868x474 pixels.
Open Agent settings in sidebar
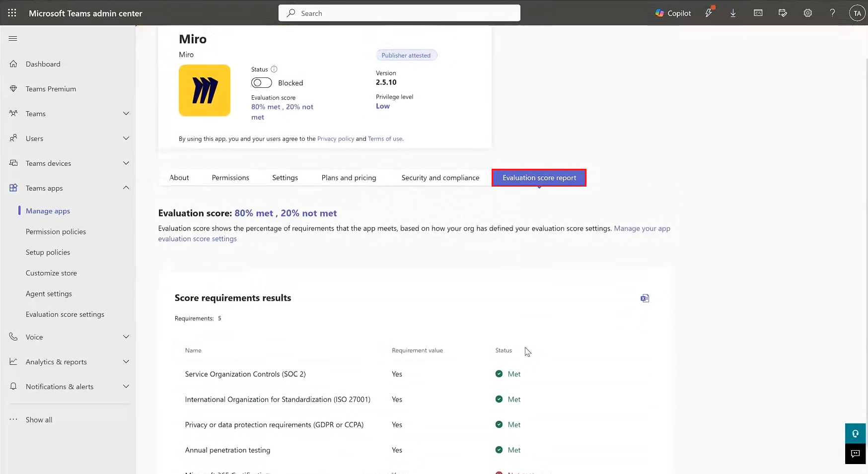(49, 294)
